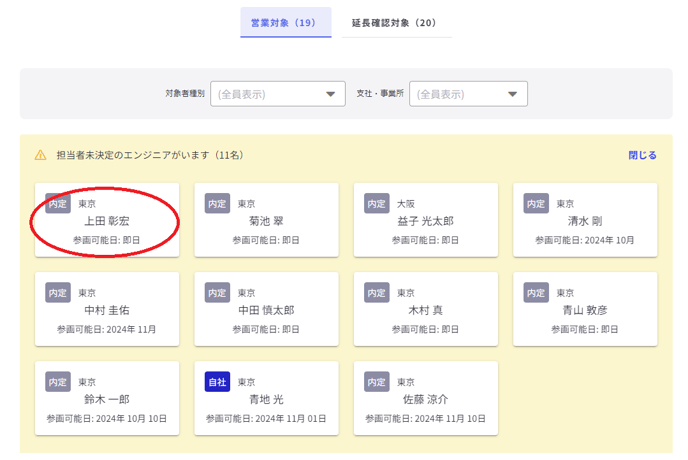The image size is (688, 460).
Task: Click the 上田 彰宏 name text
Action: [x=106, y=221]
